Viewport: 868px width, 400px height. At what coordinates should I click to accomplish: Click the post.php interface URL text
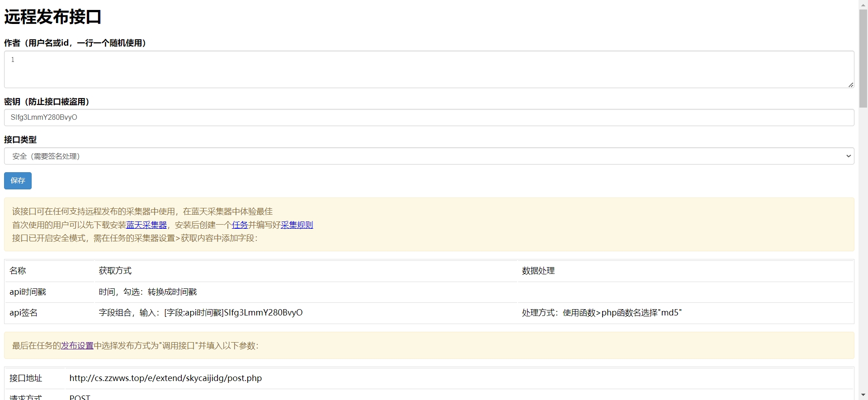point(165,378)
